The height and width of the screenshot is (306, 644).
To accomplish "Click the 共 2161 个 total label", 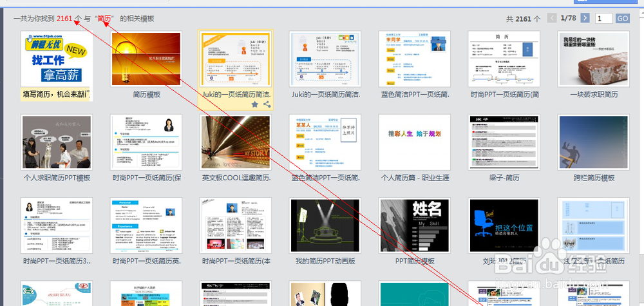I will click(523, 19).
